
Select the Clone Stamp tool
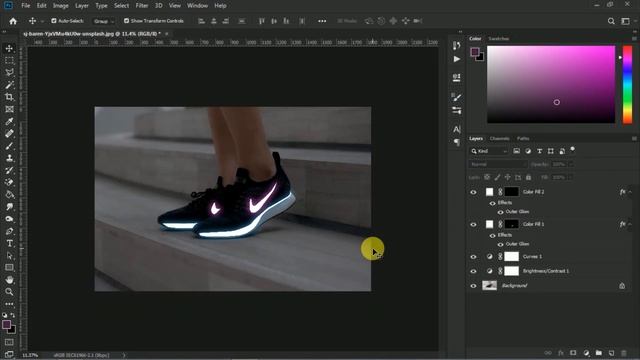point(9,158)
